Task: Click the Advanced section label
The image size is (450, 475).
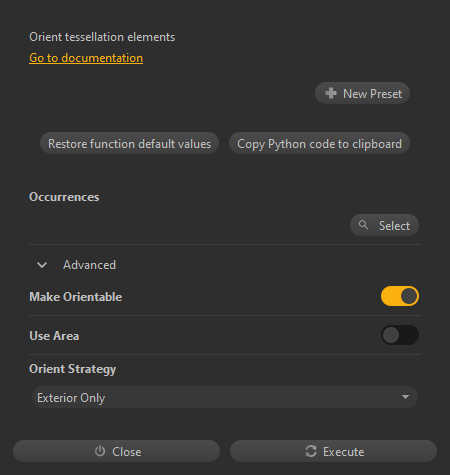Action: pos(89,265)
